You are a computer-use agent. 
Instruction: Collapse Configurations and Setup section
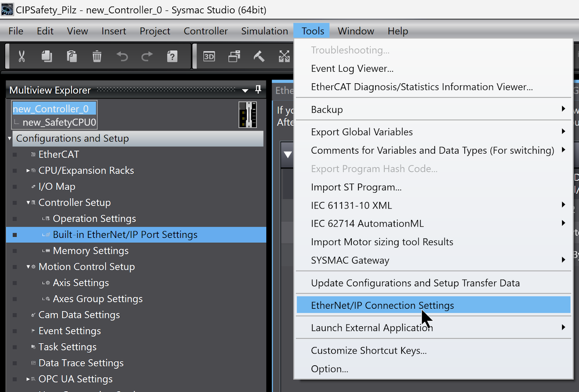click(x=10, y=138)
